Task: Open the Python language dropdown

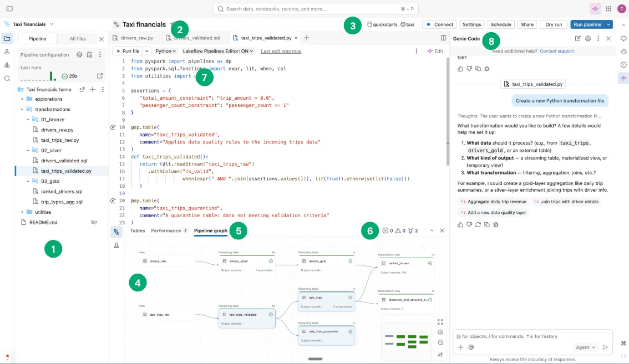Action: pos(165,51)
